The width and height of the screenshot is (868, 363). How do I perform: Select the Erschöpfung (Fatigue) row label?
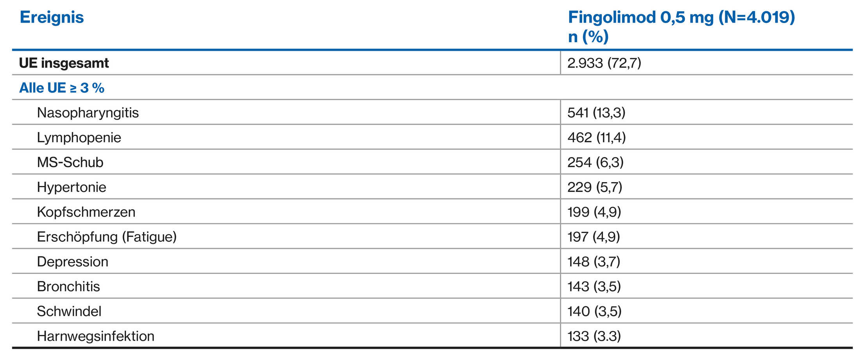[x=107, y=237]
